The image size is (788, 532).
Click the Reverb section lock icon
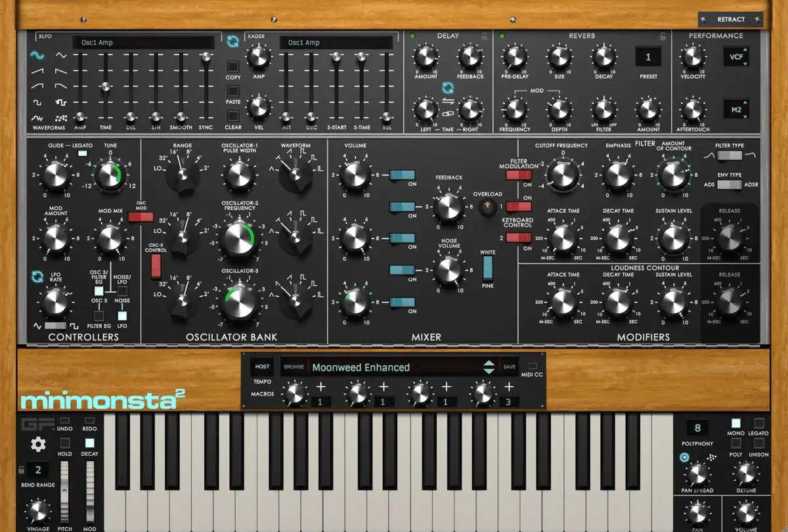point(663,36)
